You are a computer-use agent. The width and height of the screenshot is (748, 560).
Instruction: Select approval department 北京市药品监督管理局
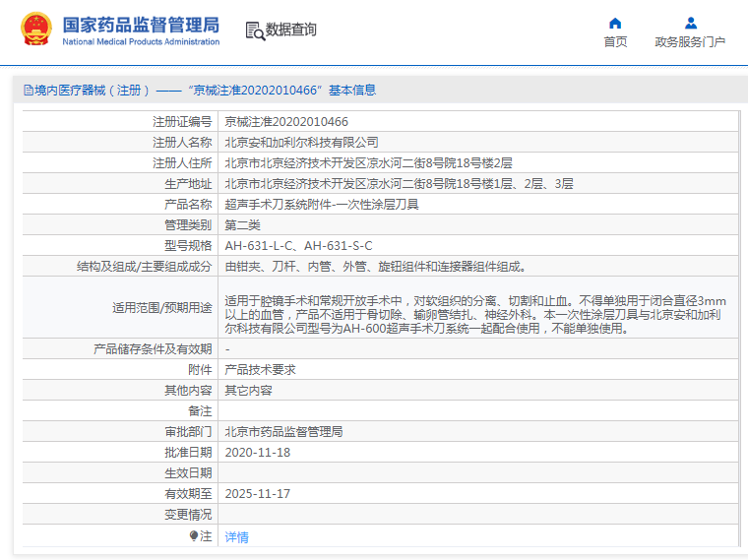tap(283, 432)
